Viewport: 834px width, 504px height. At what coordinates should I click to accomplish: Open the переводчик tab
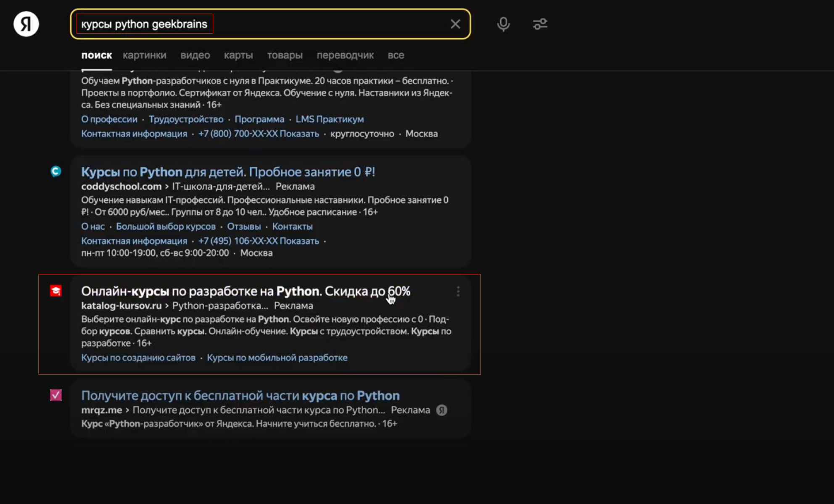(345, 55)
